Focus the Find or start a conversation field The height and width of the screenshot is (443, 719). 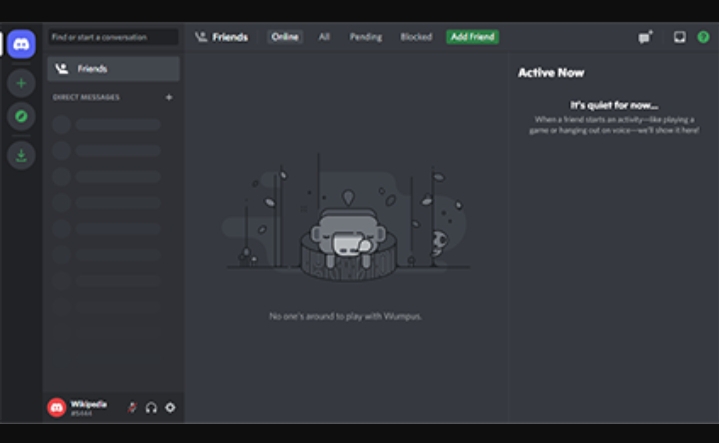(x=113, y=37)
